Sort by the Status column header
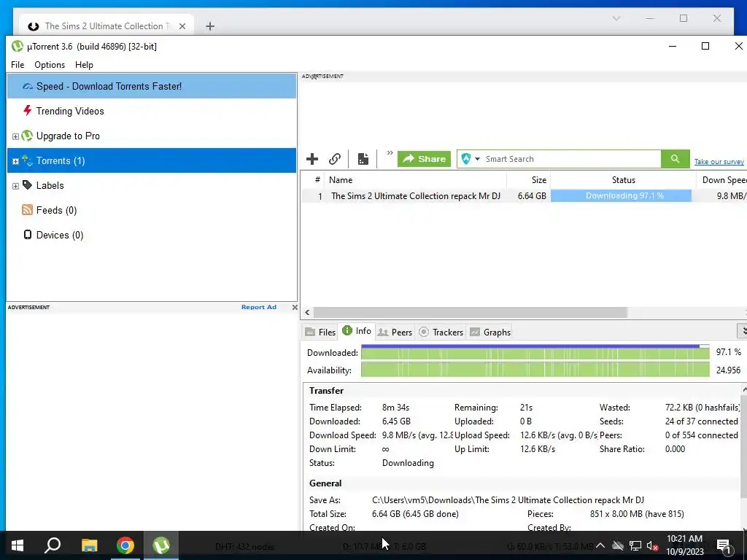The height and width of the screenshot is (560, 747). 623,180
